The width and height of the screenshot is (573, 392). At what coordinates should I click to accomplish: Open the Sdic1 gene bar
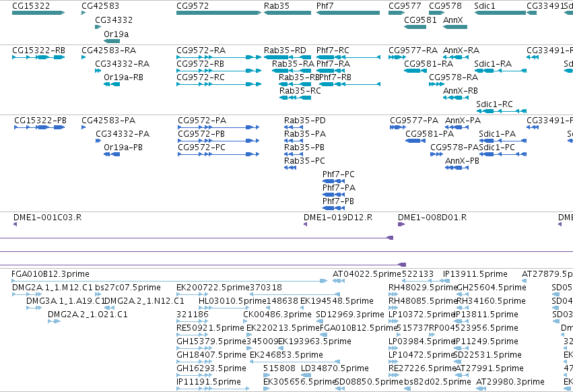point(500,13)
